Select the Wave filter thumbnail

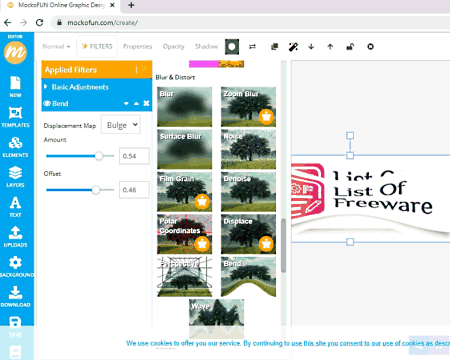point(216,312)
